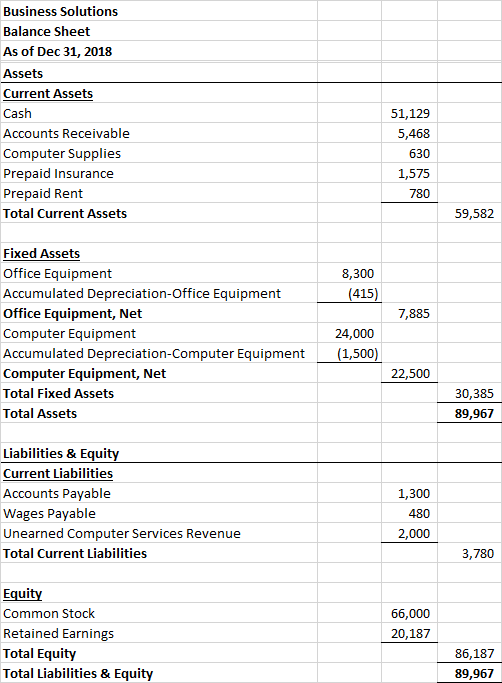The height and width of the screenshot is (683, 502).
Task: Select the 'Equity' heading
Action: 23,594
